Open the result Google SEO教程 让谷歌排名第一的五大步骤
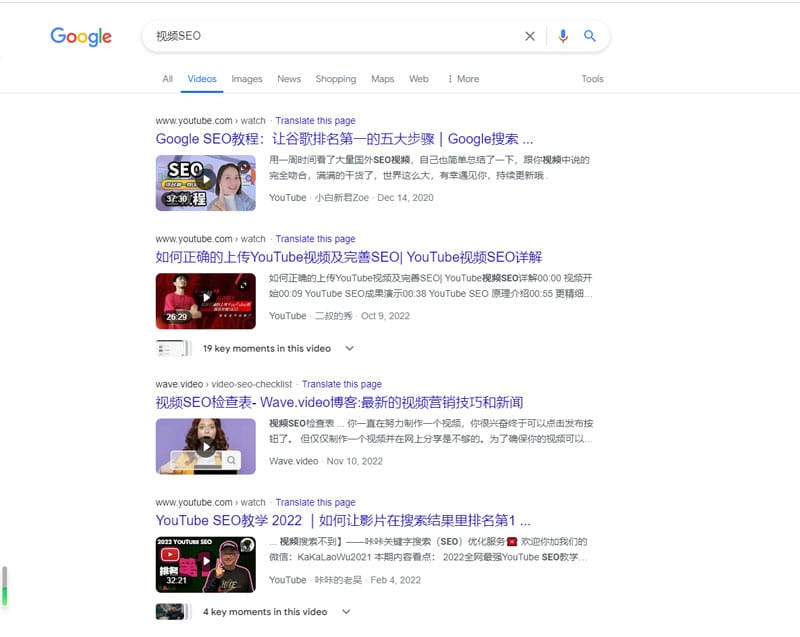 click(x=344, y=139)
